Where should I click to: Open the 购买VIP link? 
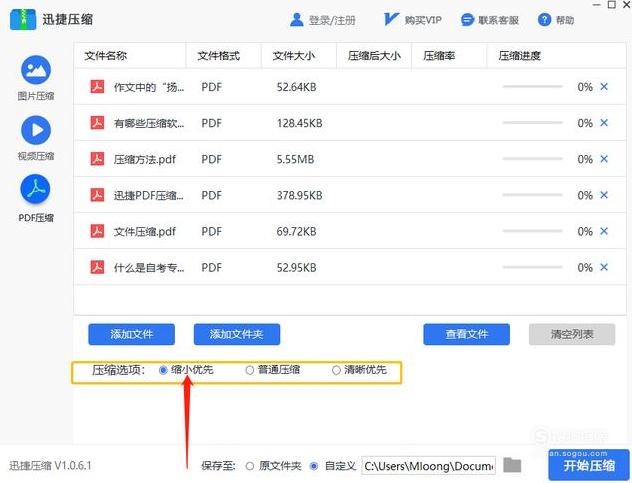[x=423, y=20]
